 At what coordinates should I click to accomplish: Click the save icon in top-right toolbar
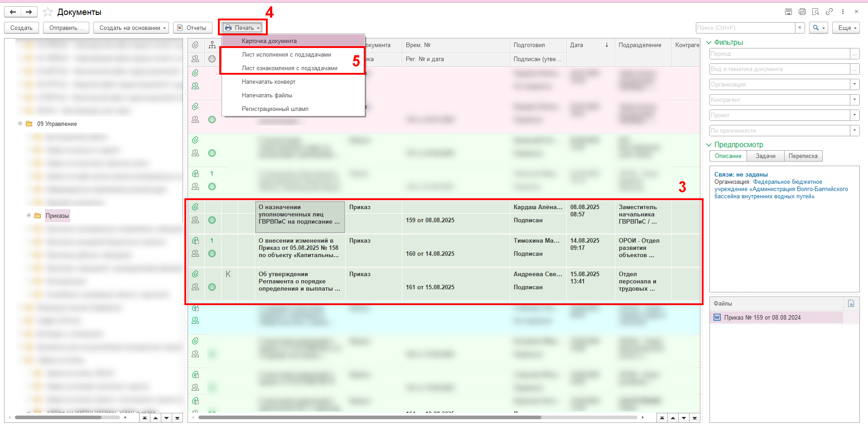click(788, 12)
